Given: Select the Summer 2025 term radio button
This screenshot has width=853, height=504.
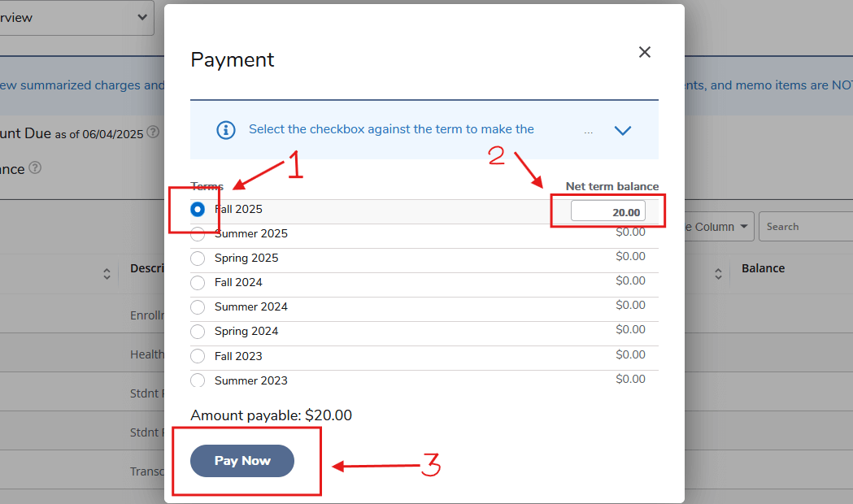Looking at the screenshot, I should point(198,234).
